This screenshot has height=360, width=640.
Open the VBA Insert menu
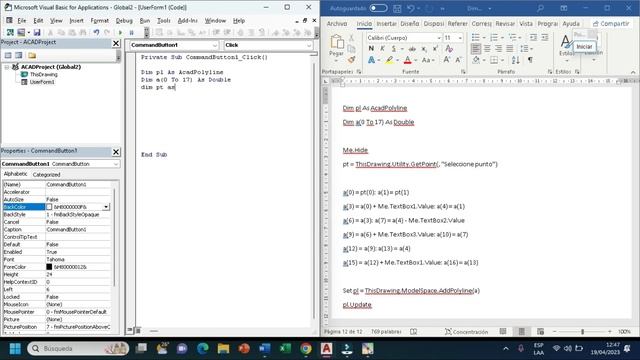[x=76, y=20]
